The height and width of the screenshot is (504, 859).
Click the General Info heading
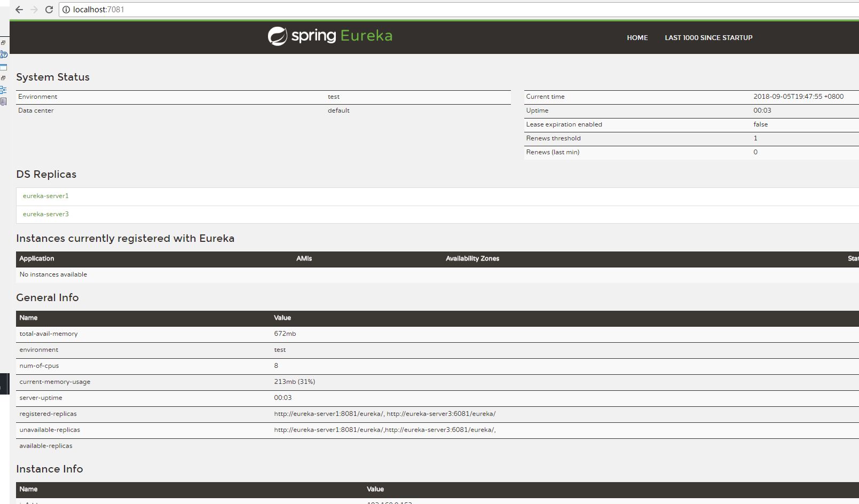(x=48, y=297)
